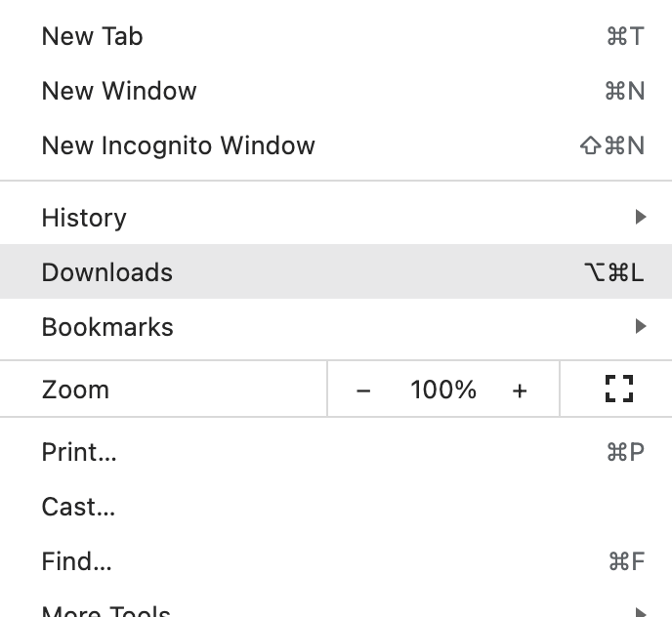Select the highlighted Downloads item
Image resolution: width=672 pixels, height=617 pixels.
tap(336, 271)
